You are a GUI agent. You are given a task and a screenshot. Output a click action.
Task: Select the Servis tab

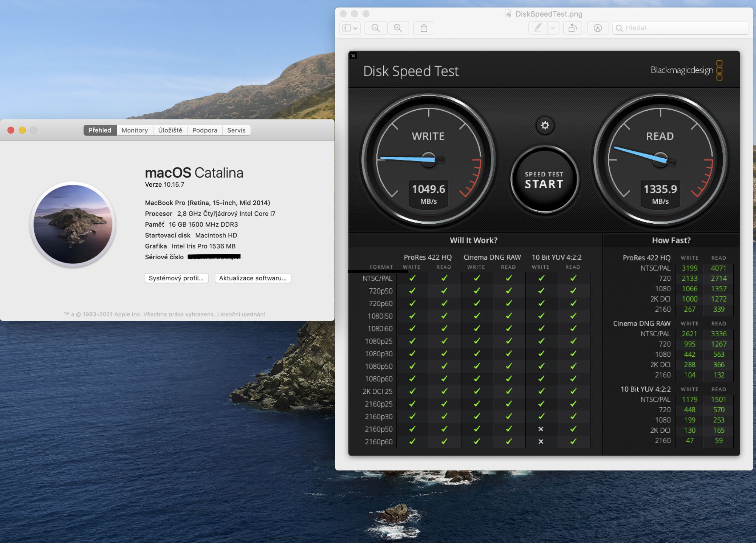click(x=236, y=130)
